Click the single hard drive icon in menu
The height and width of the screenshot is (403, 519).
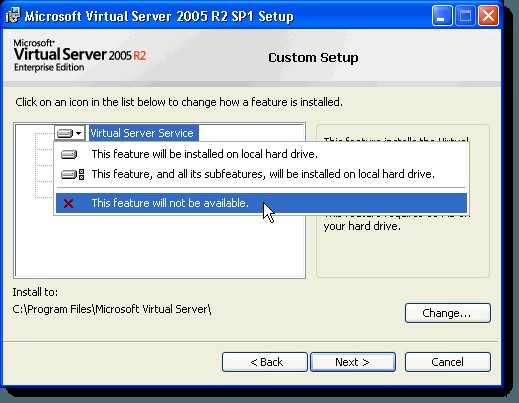pyautogui.click(x=69, y=155)
